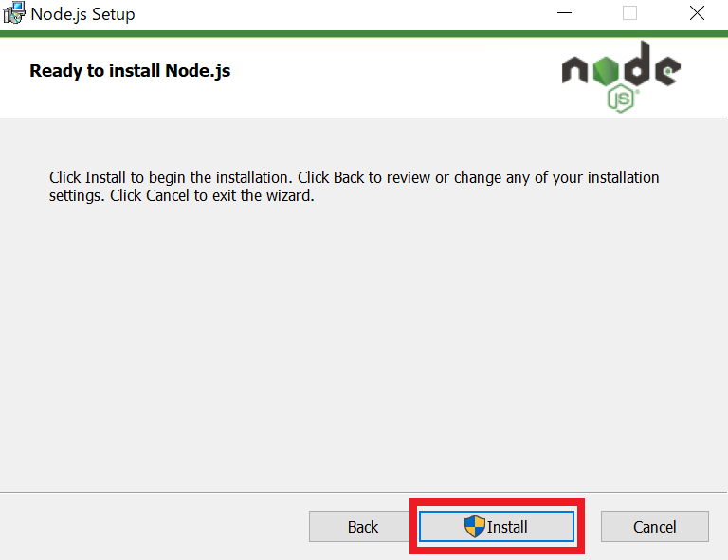Click the Install button to begin installation
728x560 pixels.
coord(497,527)
